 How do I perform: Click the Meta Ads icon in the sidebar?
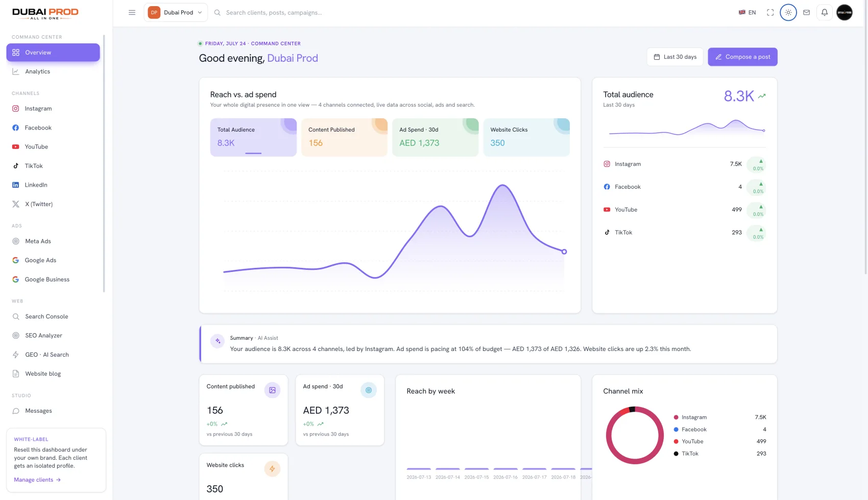[x=16, y=241]
